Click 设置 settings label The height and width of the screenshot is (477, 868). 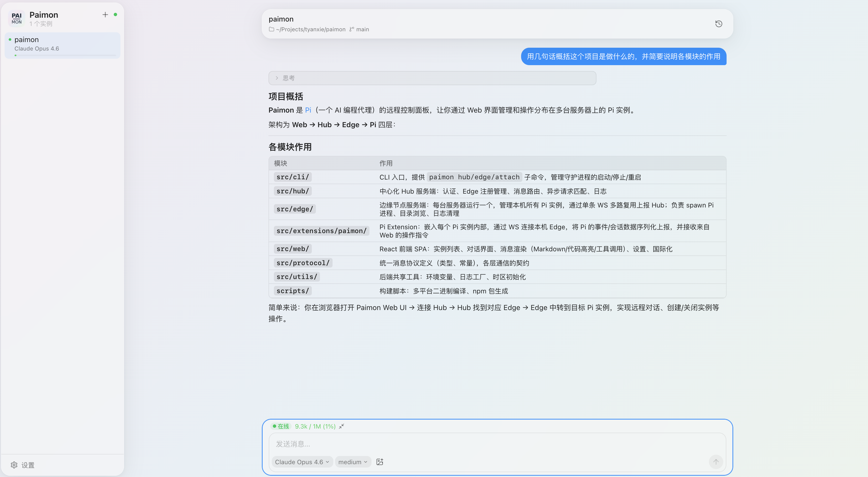pos(28,465)
